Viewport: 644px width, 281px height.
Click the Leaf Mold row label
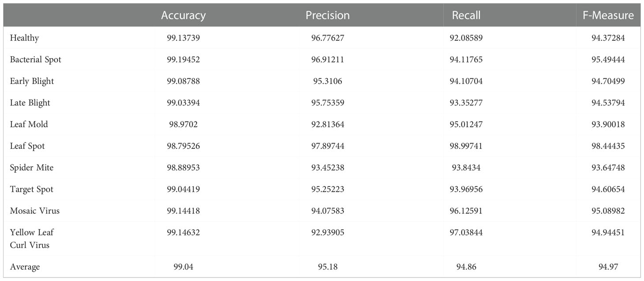(29, 125)
